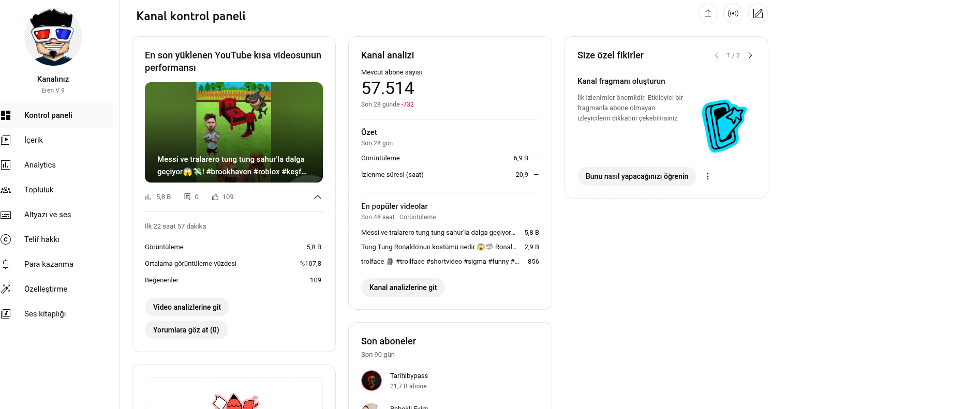Click the Görüntüleme 6,9 B summary row
Viewport: 980px width, 409px height.
click(x=450, y=158)
